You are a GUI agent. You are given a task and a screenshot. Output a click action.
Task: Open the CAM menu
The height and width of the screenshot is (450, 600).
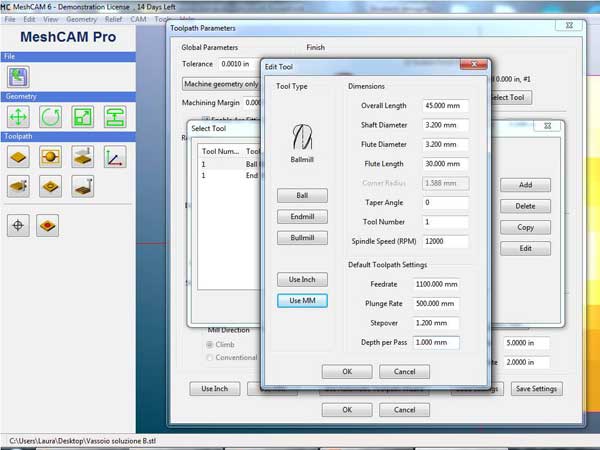coord(138,19)
